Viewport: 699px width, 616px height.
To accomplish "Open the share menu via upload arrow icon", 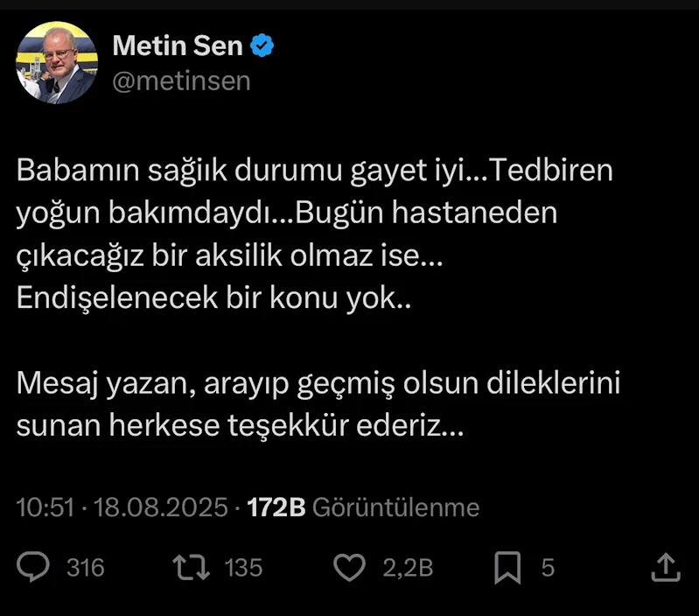I will pyautogui.click(x=666, y=568).
